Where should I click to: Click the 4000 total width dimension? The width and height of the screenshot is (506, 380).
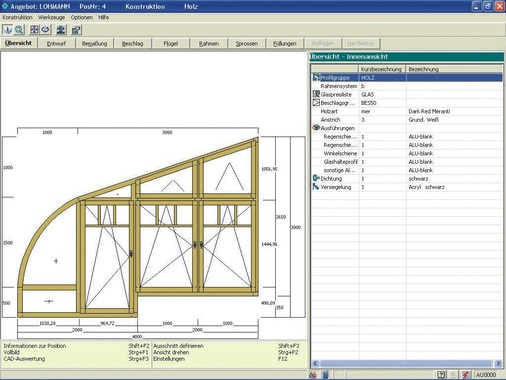(137, 336)
